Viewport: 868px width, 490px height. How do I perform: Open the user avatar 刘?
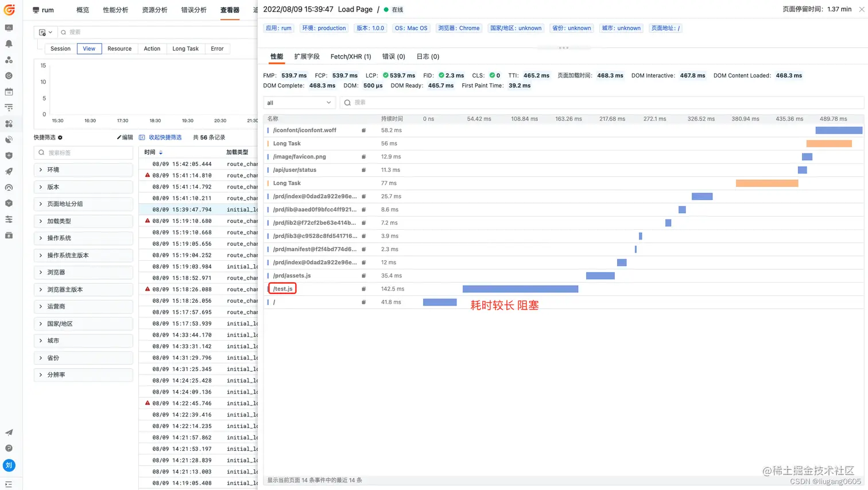pyautogui.click(x=9, y=465)
